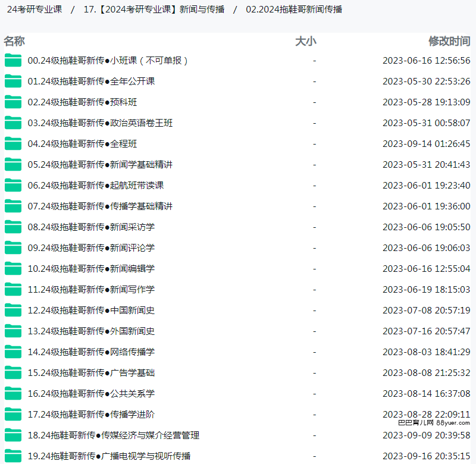Screen dimensions: 476x464
Task: Open 05.24级拖鞋哥新传●新闻学基础精讲 folder name
Action: point(100,165)
